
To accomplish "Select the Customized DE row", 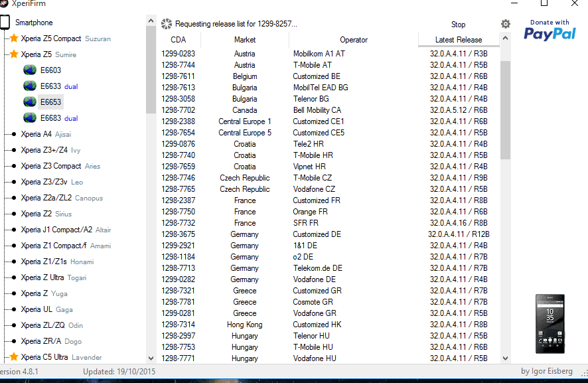I will (x=328, y=234).
